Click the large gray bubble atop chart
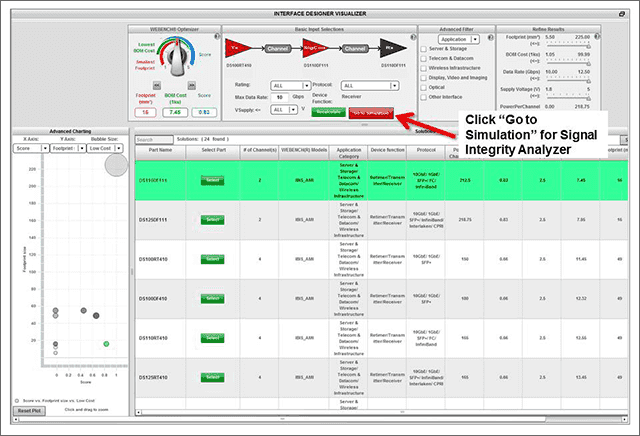640x436 pixels. click(116, 166)
